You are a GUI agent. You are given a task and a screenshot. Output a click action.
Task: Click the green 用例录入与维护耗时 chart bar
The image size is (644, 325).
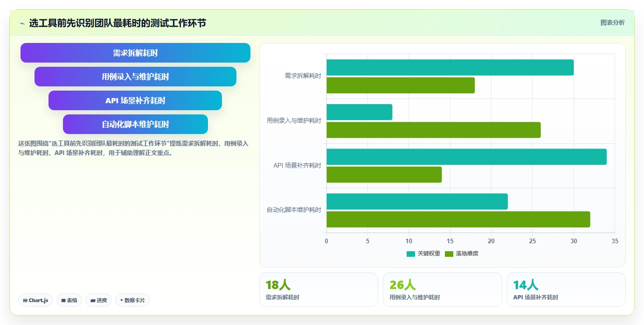[434, 130]
